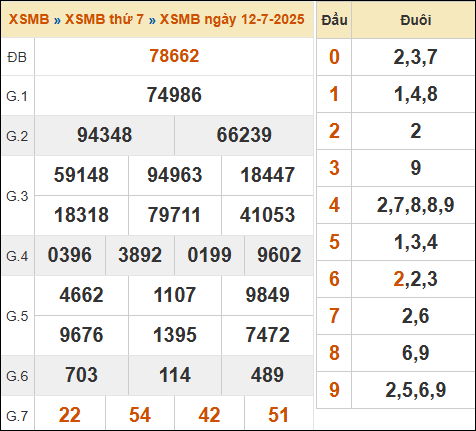
Task: Click G.7 number 22
Action: (70, 415)
